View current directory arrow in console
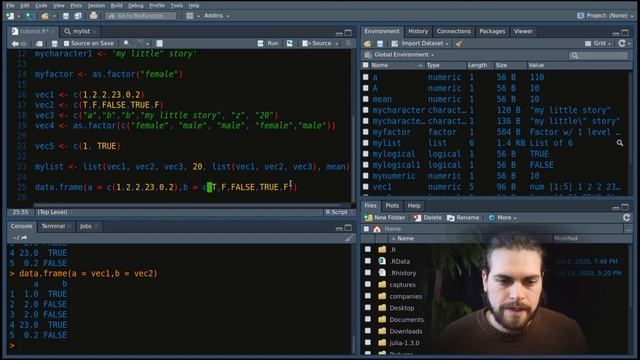Viewport: 640px width, 360px height. point(24,238)
